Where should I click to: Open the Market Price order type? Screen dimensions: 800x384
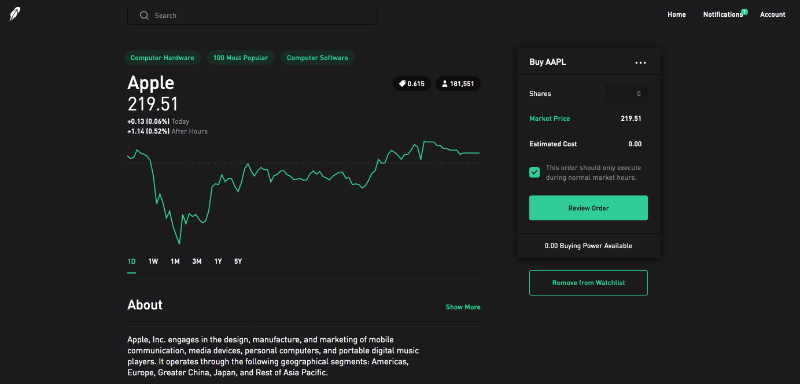(549, 118)
